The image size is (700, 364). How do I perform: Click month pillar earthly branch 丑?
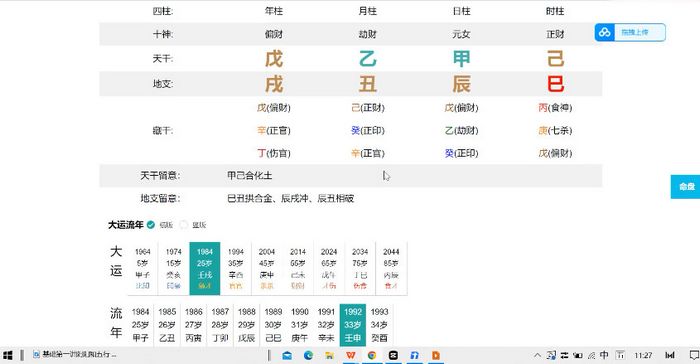[368, 84]
